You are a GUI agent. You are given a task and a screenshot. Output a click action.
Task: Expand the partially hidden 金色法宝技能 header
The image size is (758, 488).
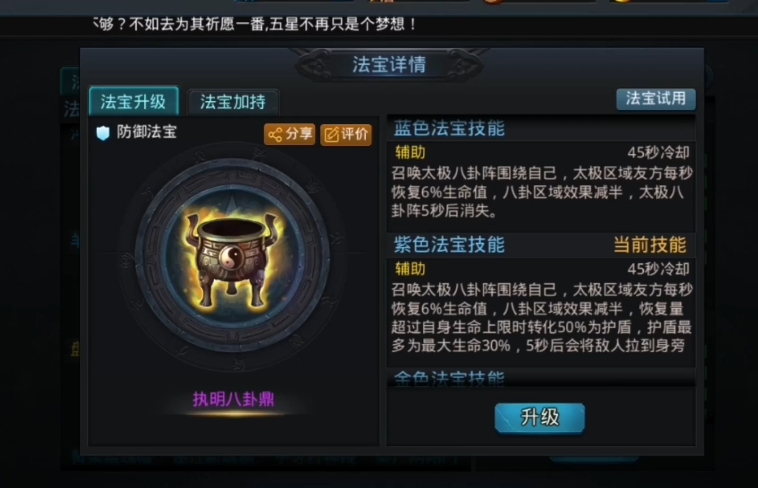[x=449, y=378]
